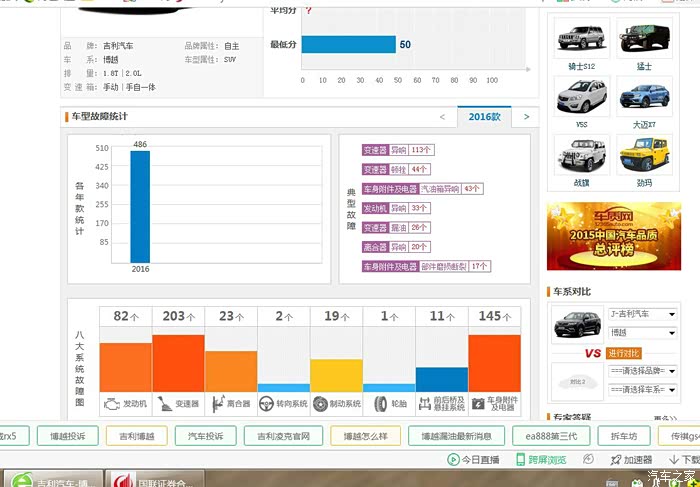
Task: Click the 车系对比 section heading
Action: 572,291
